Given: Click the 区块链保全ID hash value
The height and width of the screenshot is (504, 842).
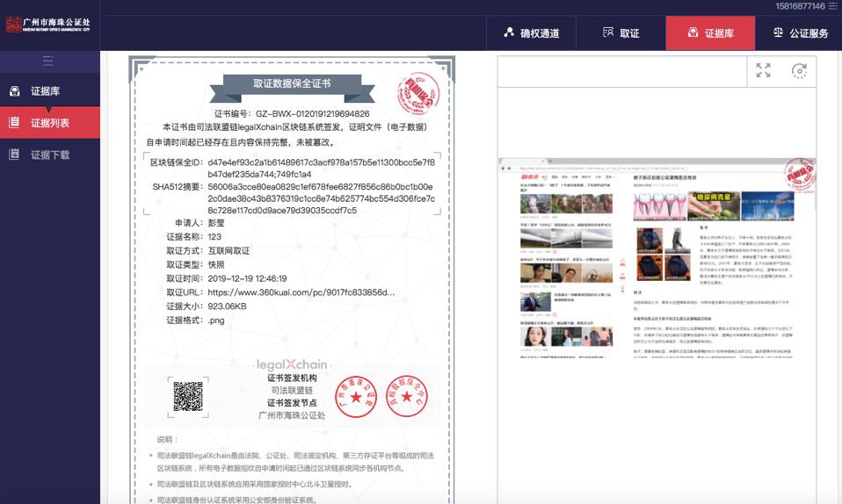Looking at the screenshot, I should [321, 168].
